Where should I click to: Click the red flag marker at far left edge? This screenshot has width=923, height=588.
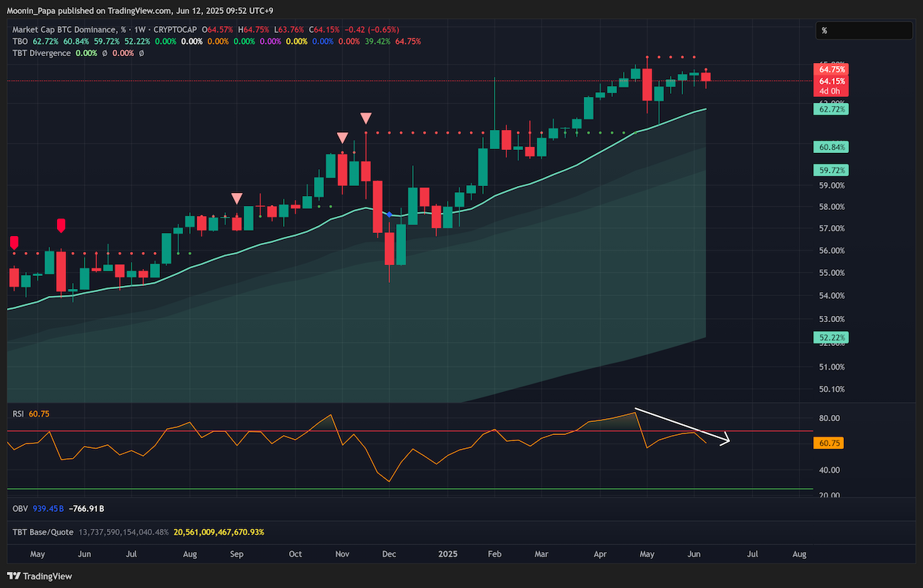click(x=13, y=243)
